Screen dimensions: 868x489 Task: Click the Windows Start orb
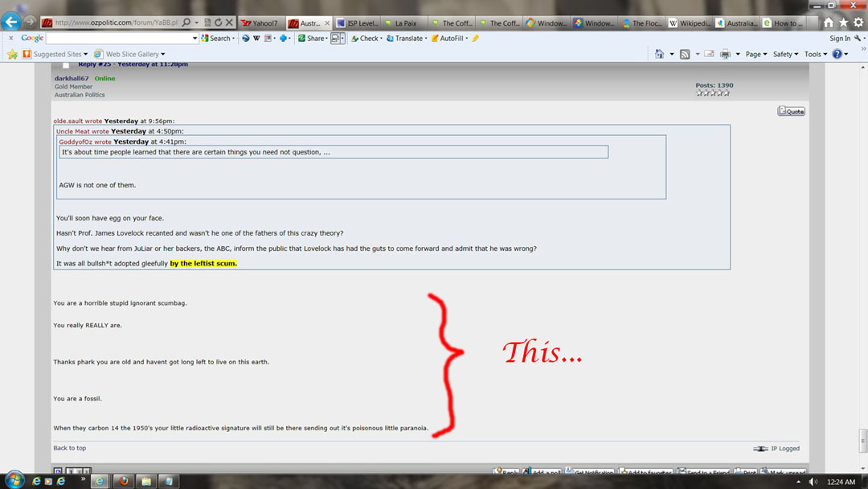(x=14, y=481)
